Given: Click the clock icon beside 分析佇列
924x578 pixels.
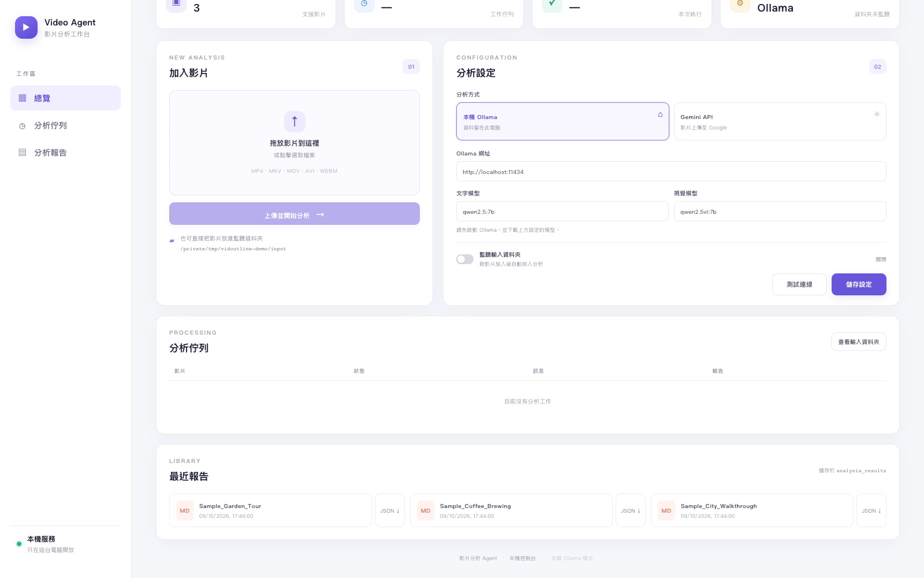Looking at the screenshot, I should pos(23,125).
